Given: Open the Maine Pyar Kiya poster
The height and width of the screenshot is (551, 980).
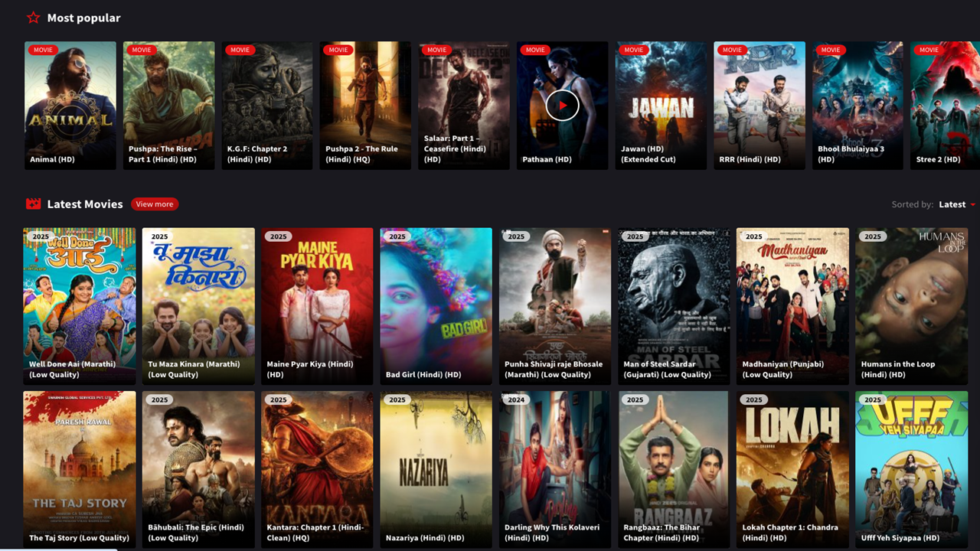Looking at the screenshot, I should tap(317, 306).
